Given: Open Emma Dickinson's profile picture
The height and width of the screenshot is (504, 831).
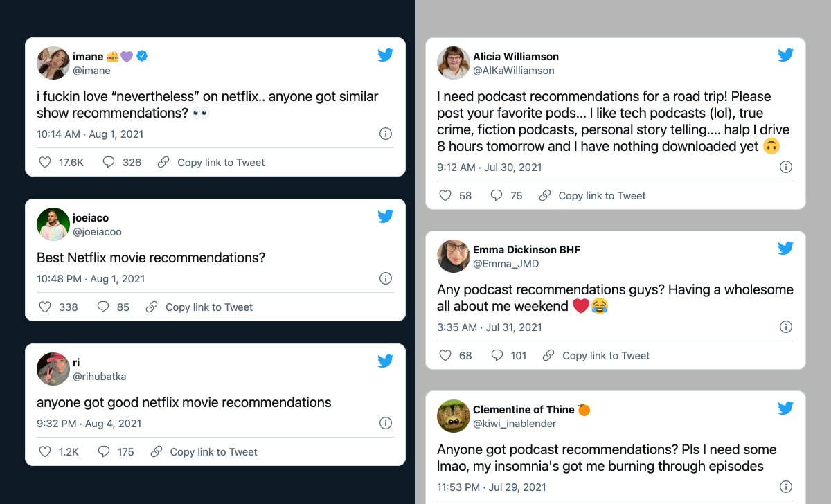Looking at the screenshot, I should coord(454,256).
